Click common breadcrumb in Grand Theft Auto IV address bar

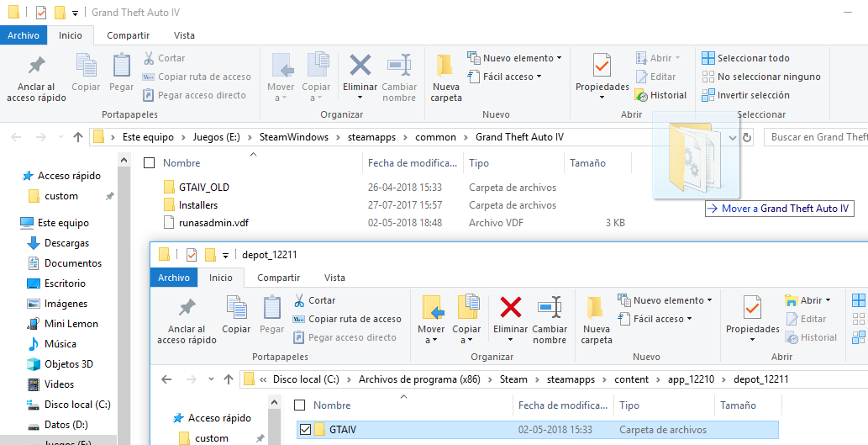click(435, 137)
